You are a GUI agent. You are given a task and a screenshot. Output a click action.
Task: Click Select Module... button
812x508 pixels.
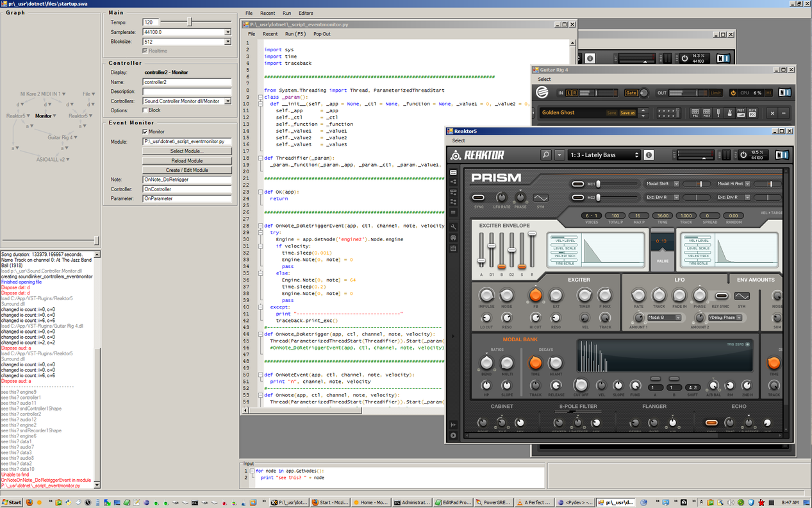[187, 151]
